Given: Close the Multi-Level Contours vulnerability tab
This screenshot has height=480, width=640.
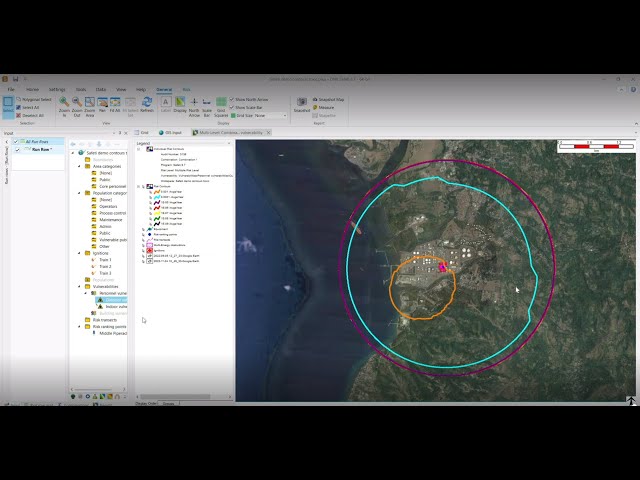Looking at the screenshot, I should [268, 133].
